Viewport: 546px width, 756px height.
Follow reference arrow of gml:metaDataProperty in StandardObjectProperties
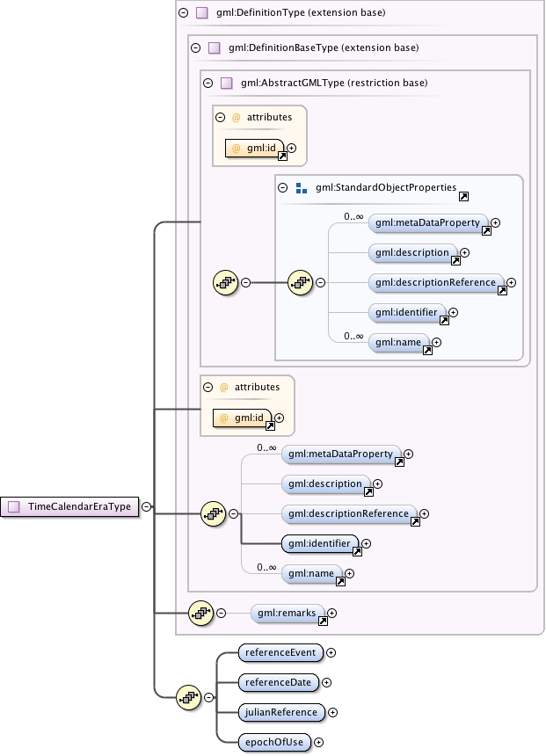487,231
